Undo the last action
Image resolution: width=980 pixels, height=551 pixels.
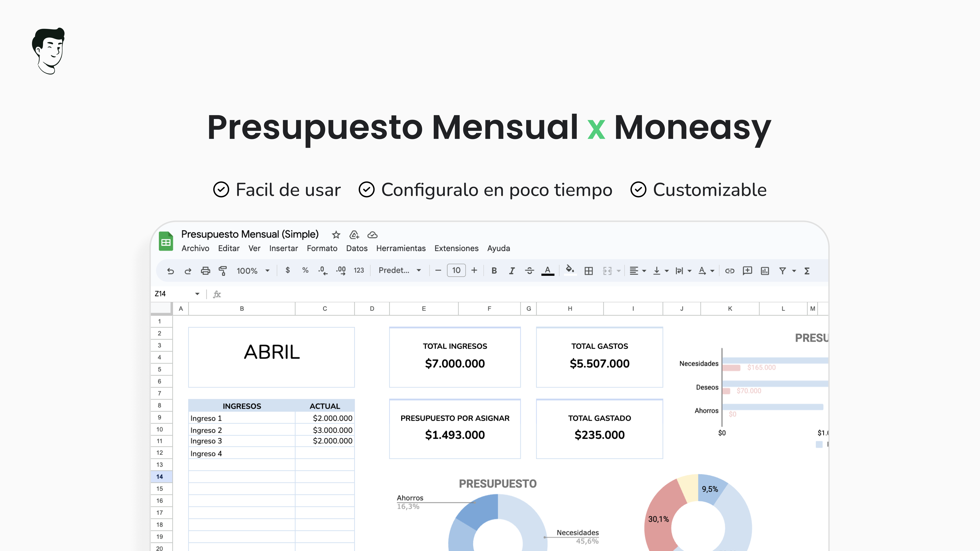point(170,270)
